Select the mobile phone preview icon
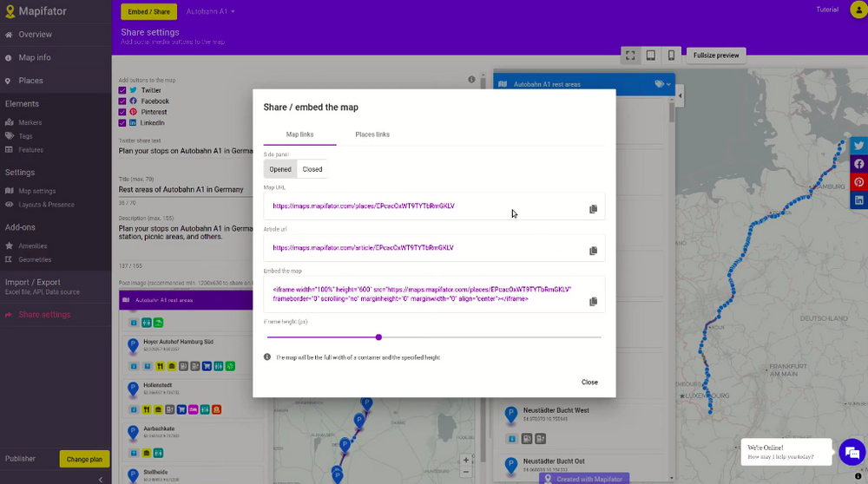The image size is (868, 484). tap(671, 56)
